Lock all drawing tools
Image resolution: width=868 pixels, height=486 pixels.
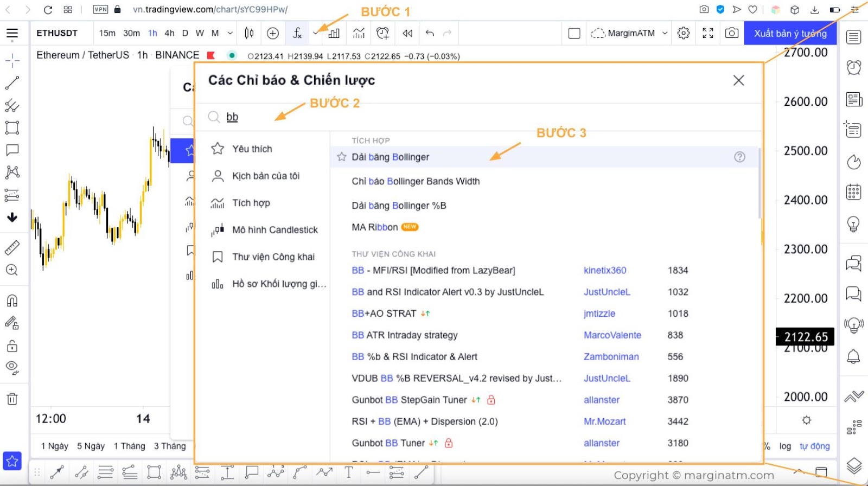[x=12, y=346]
